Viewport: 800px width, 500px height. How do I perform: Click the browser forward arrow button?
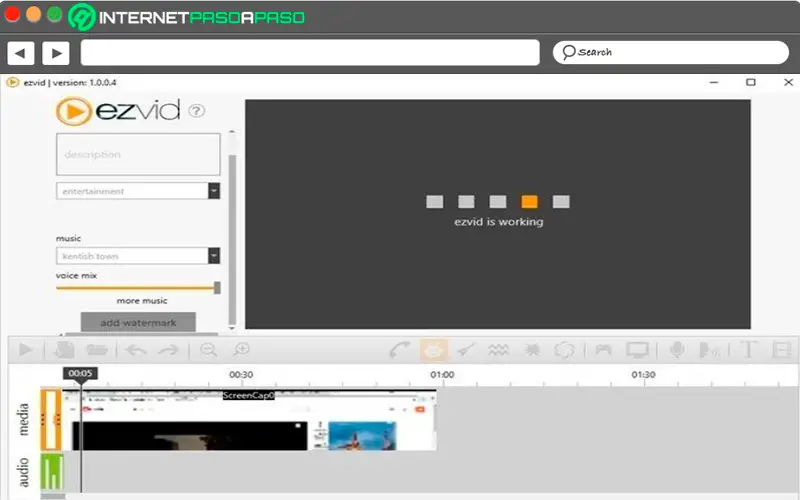click(x=56, y=53)
